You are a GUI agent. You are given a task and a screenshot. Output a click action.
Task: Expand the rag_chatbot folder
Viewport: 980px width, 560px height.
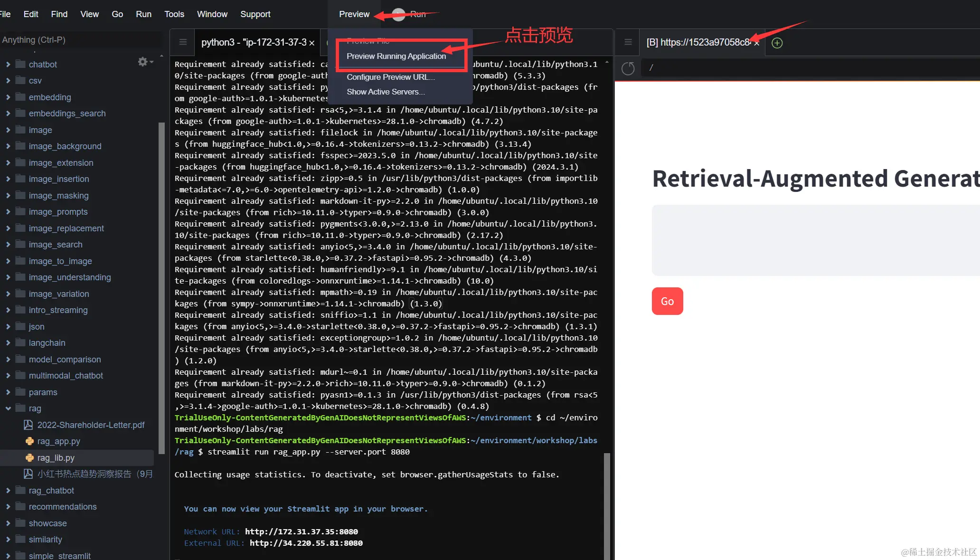8,491
